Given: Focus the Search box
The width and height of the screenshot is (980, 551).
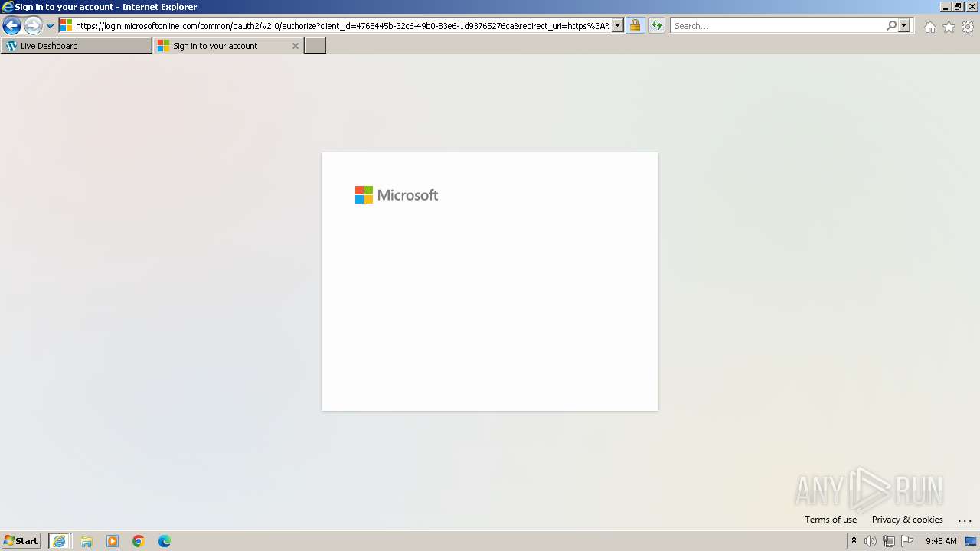Looking at the screenshot, I should click(x=778, y=26).
